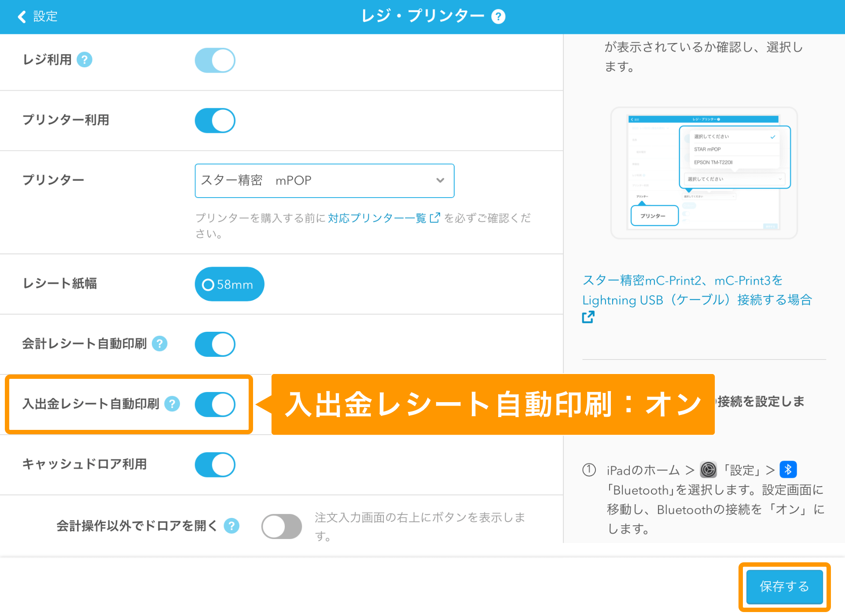Click external link icon after 対応プリンター一覧

point(435,218)
